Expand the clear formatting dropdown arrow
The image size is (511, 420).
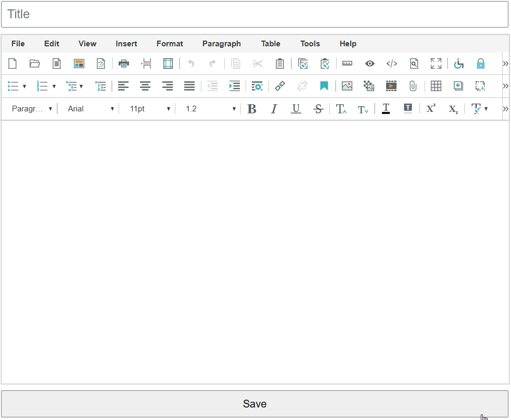[x=486, y=109]
